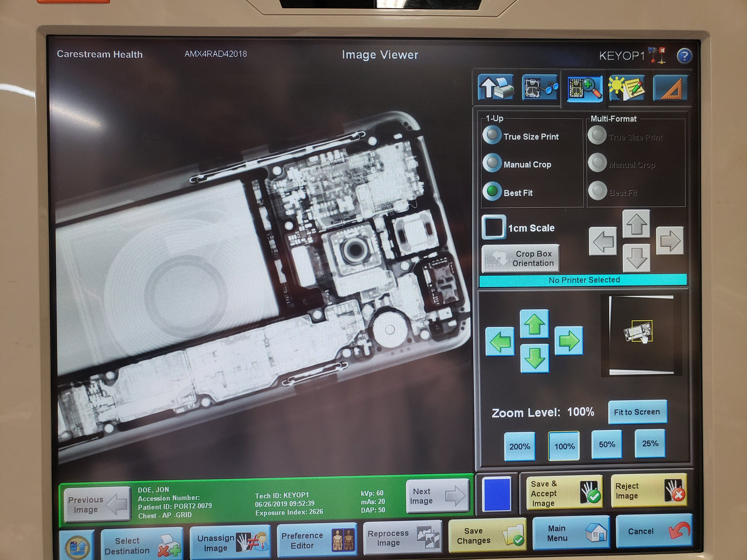Open the brightness and annotation tools tab
747x560 pixels.
pos(627,88)
